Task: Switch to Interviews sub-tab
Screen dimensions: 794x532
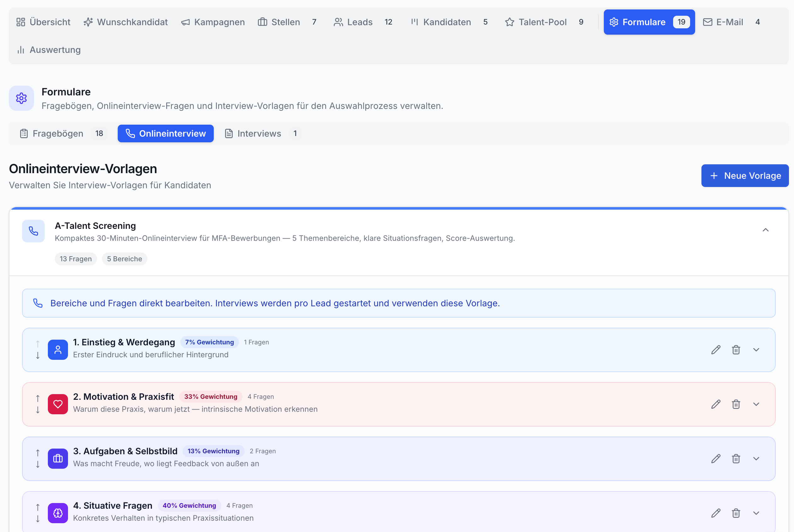Action: 263,133
